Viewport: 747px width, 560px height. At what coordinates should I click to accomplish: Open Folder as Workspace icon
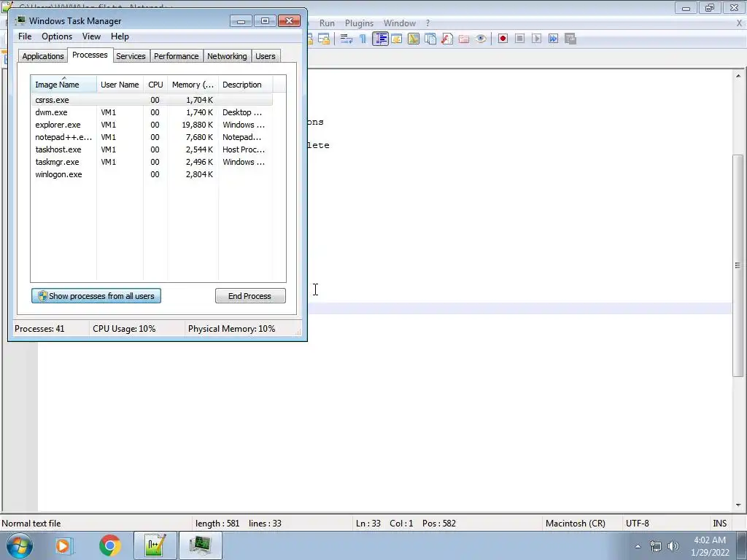(x=464, y=39)
